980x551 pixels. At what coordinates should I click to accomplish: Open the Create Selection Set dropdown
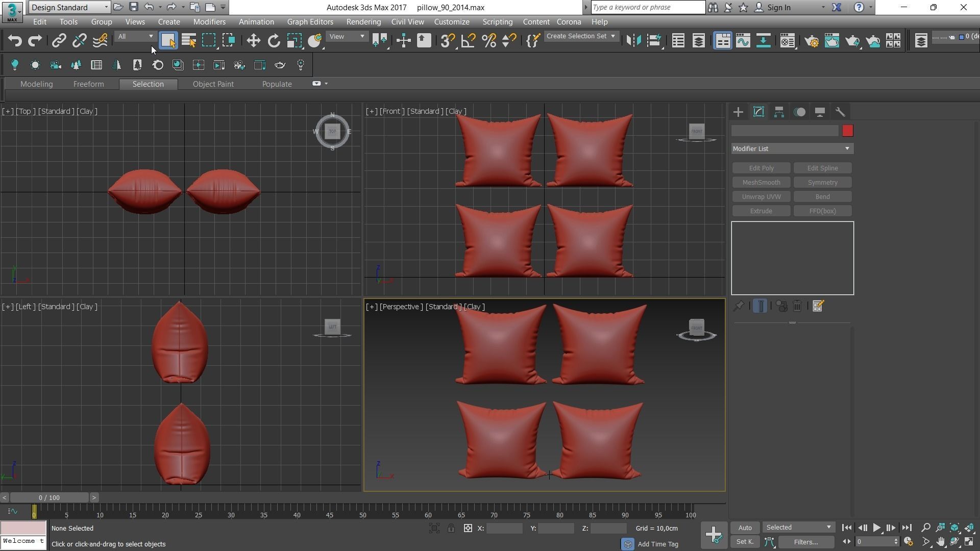(x=581, y=36)
